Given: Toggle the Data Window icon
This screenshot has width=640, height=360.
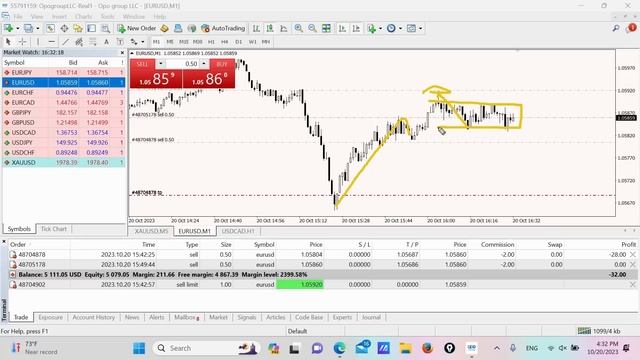Looking at the screenshot, I should tap(64, 28).
